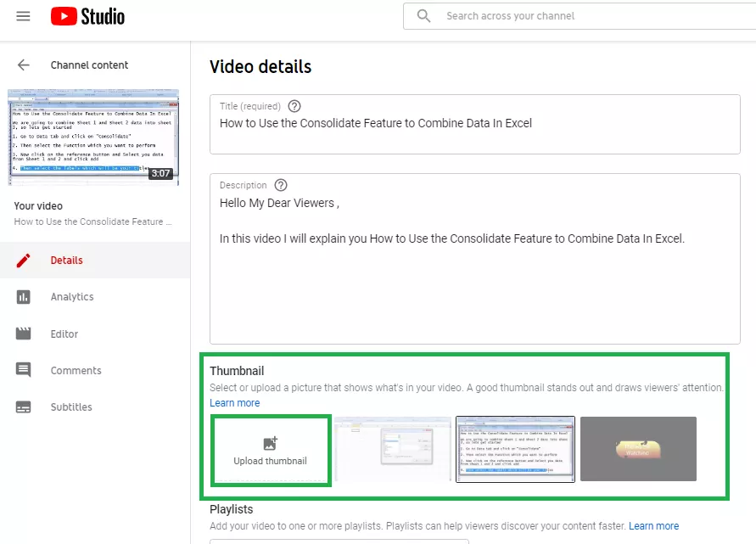Click Learn more link under Thumbnail

(235, 402)
